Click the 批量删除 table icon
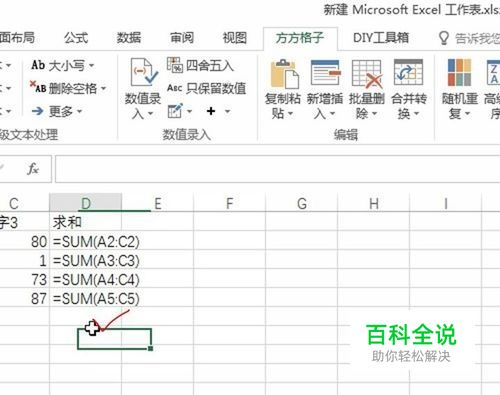 (367, 73)
